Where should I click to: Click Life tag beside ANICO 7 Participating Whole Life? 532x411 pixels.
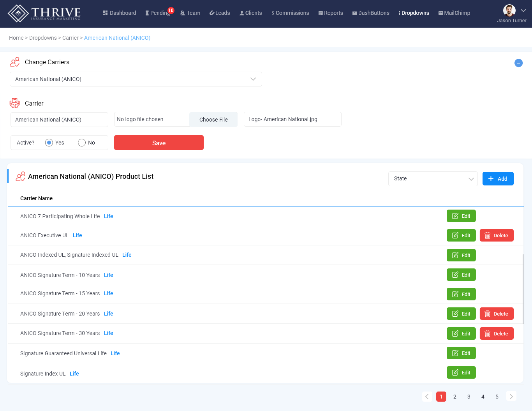pyautogui.click(x=109, y=216)
